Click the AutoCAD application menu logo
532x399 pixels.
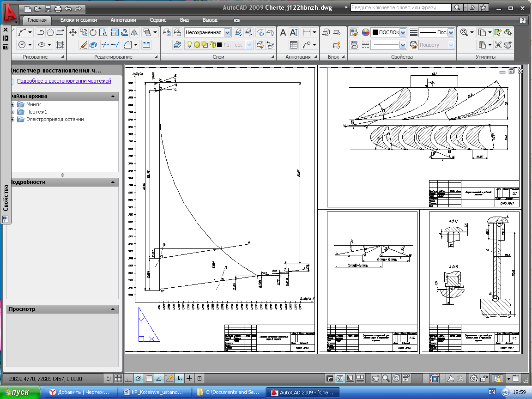click(x=10, y=13)
